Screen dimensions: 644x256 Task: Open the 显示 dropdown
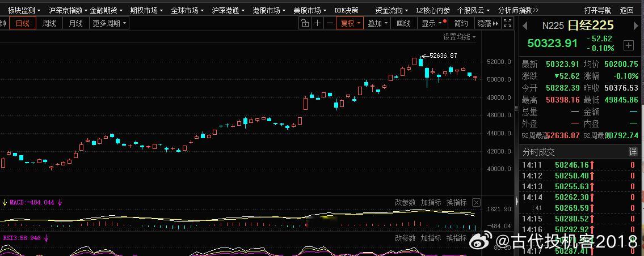432,23
